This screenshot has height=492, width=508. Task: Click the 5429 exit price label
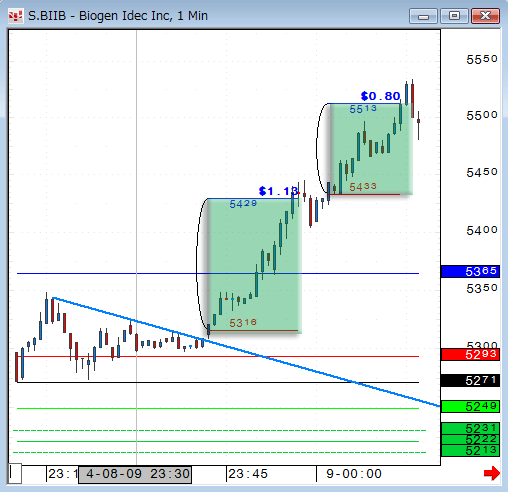(x=243, y=204)
